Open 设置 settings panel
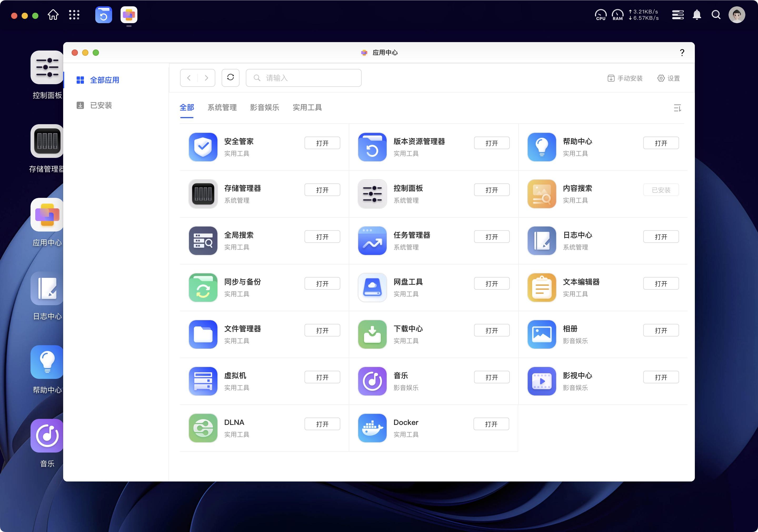Image resolution: width=758 pixels, height=532 pixels. point(669,77)
